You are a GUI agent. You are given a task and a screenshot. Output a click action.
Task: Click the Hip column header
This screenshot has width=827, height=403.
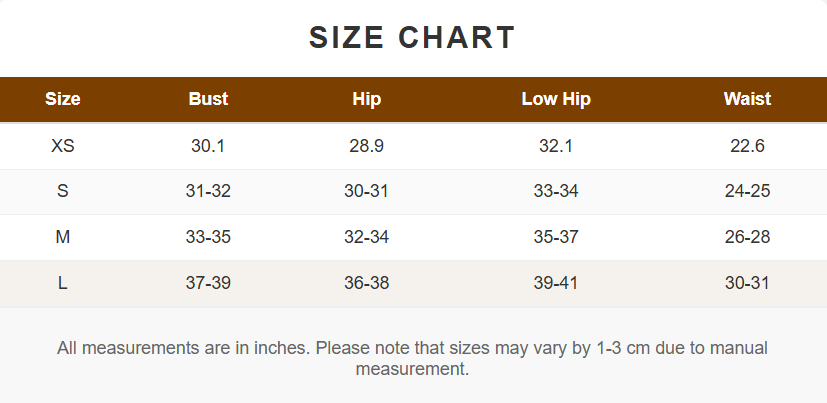[366, 99]
